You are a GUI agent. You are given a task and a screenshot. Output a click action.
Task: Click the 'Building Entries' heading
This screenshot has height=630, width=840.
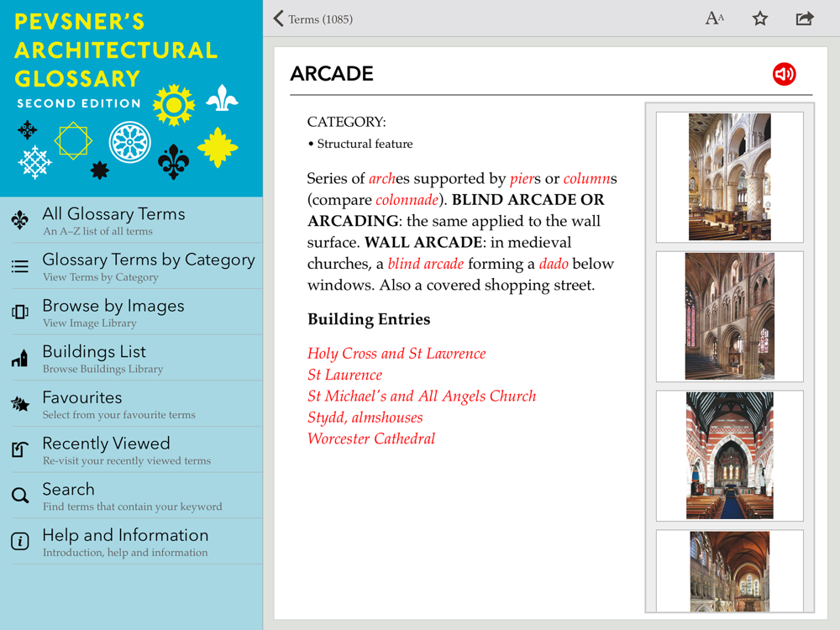tap(369, 319)
